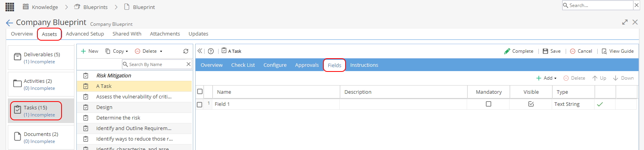Click the Determine the risk row icon

point(86,118)
